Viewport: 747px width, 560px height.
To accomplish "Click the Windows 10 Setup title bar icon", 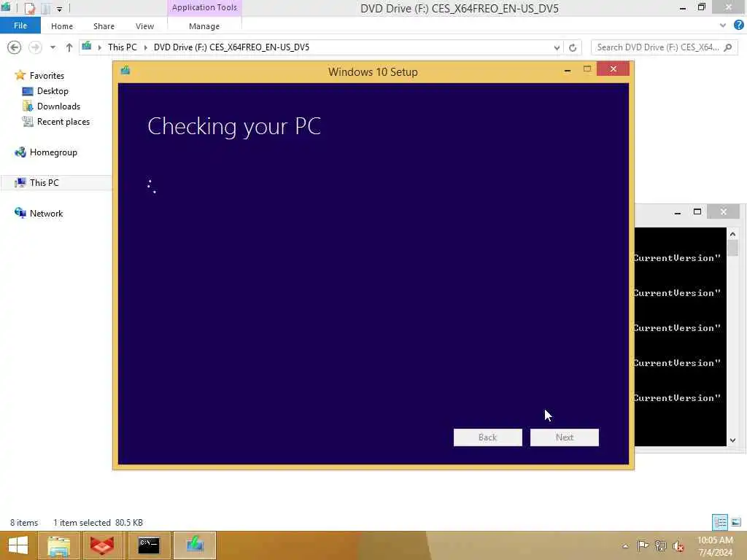I will pyautogui.click(x=125, y=71).
